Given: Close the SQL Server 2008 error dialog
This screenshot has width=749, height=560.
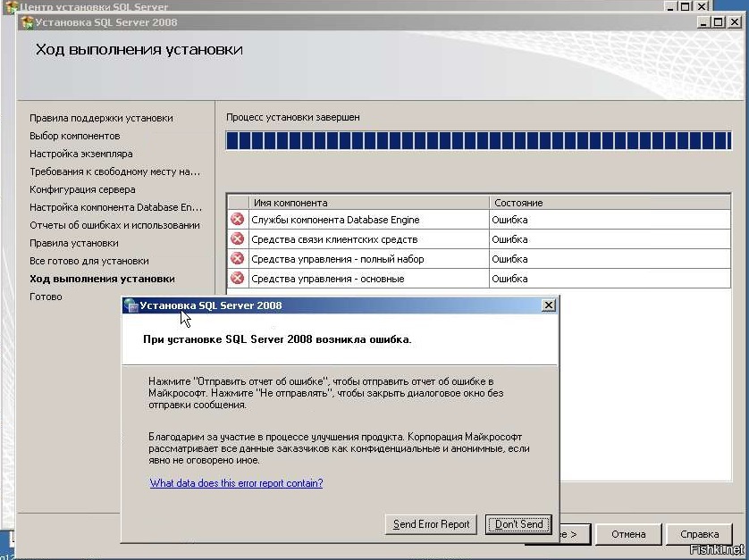Looking at the screenshot, I should point(549,305).
